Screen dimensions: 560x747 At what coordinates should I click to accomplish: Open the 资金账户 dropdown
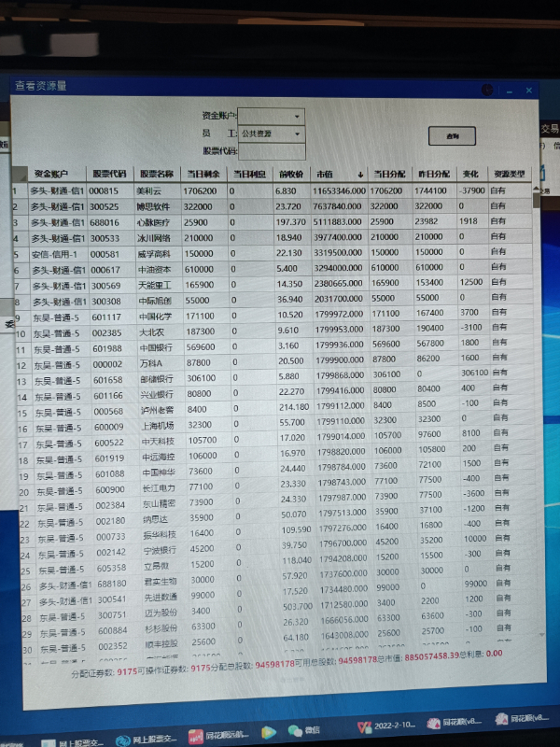[x=271, y=116]
